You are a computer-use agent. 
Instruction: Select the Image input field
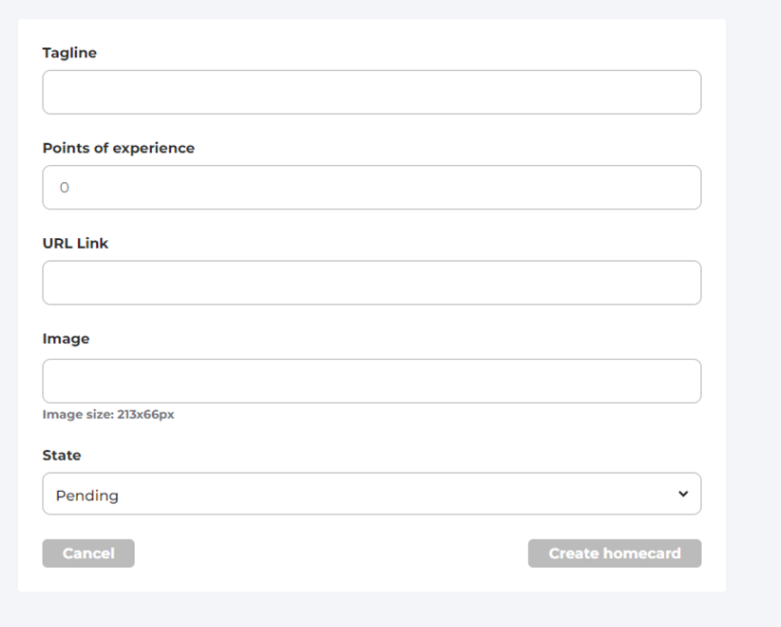pos(371,381)
